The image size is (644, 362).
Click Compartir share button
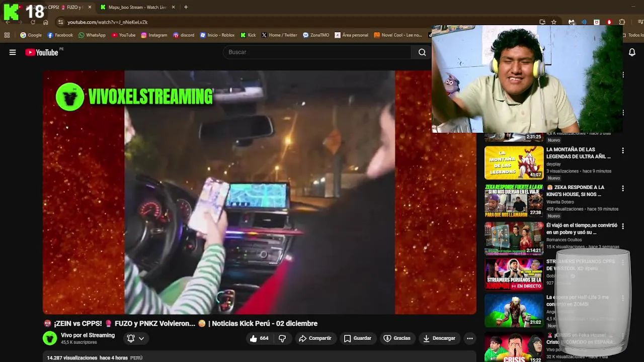[x=315, y=338]
